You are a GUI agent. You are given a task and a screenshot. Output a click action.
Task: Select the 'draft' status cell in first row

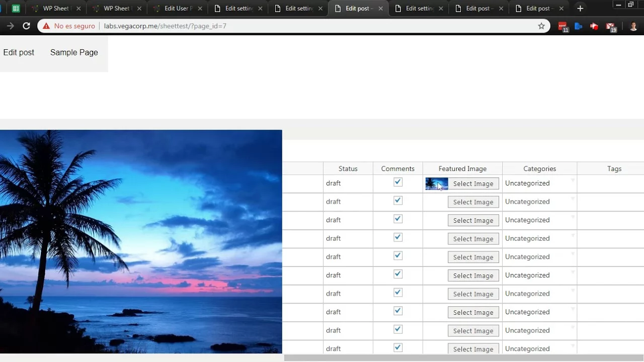click(x=348, y=184)
